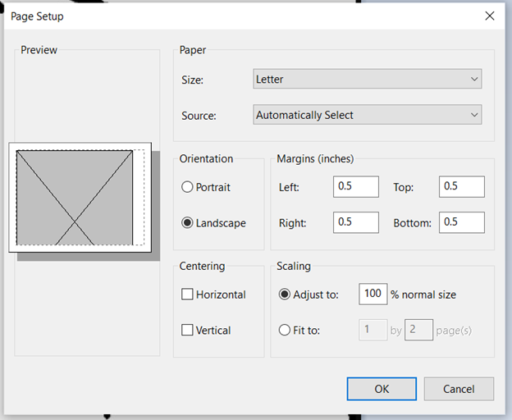Click the Fit to pages-wide field

coord(373,330)
